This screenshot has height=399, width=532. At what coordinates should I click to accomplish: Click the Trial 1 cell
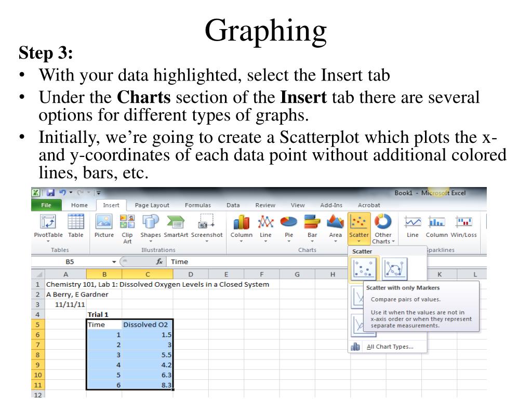click(104, 314)
